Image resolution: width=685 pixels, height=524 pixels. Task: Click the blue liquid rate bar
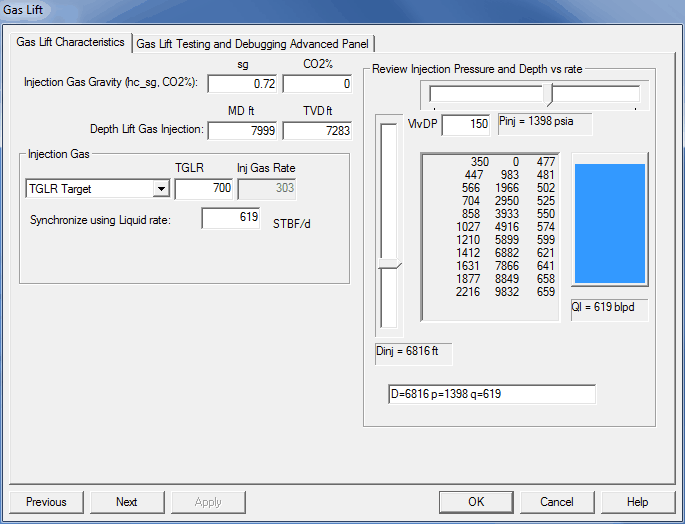610,228
